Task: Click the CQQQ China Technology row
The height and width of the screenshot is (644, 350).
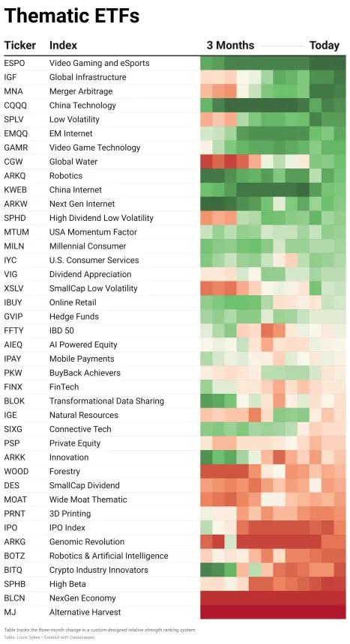Action: tap(175, 105)
